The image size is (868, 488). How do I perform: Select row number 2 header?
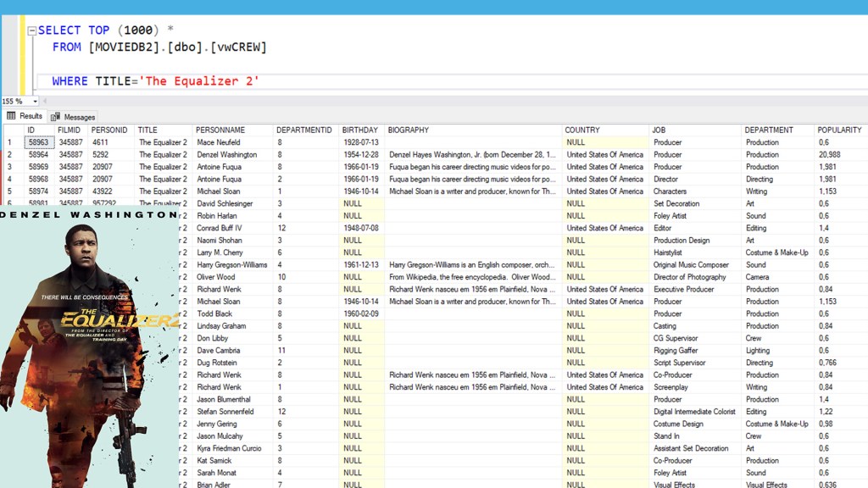pyautogui.click(x=10, y=155)
